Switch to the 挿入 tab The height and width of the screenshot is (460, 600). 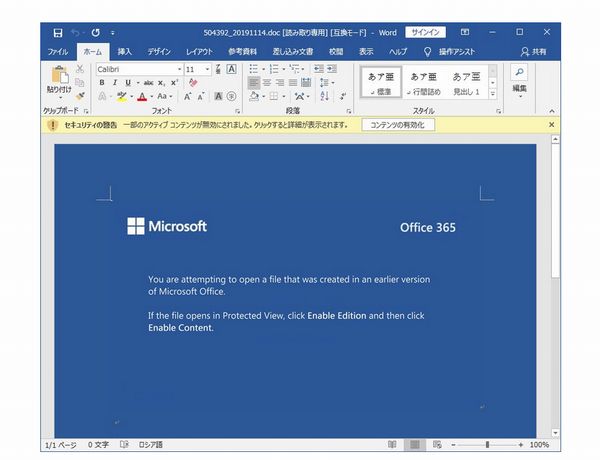[124, 52]
